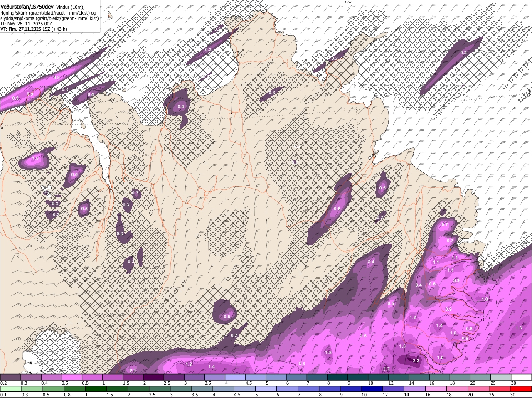Click the 1.6 precipitation value on map

pyautogui.click(x=440, y=357)
